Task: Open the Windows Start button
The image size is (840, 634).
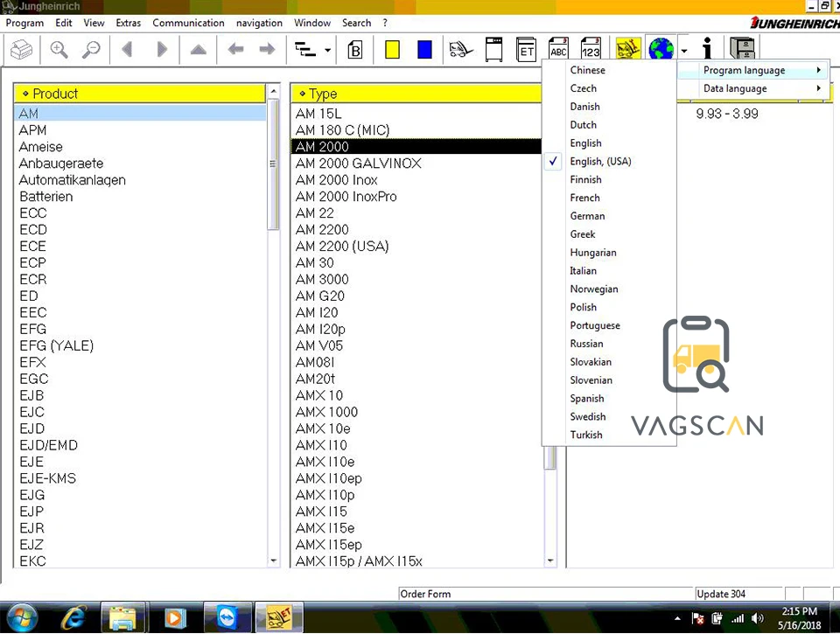Action: 22,617
